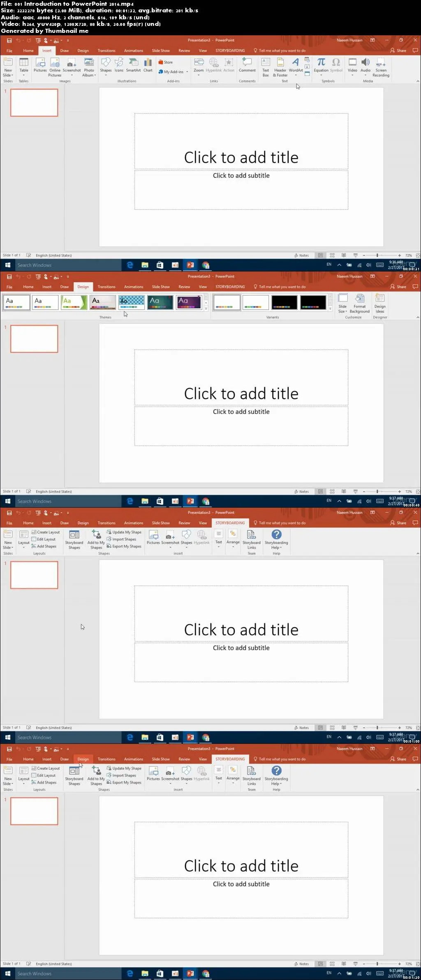
Task: Toggle Notes in the Design ribbon frame status bar
Action: coord(301,492)
